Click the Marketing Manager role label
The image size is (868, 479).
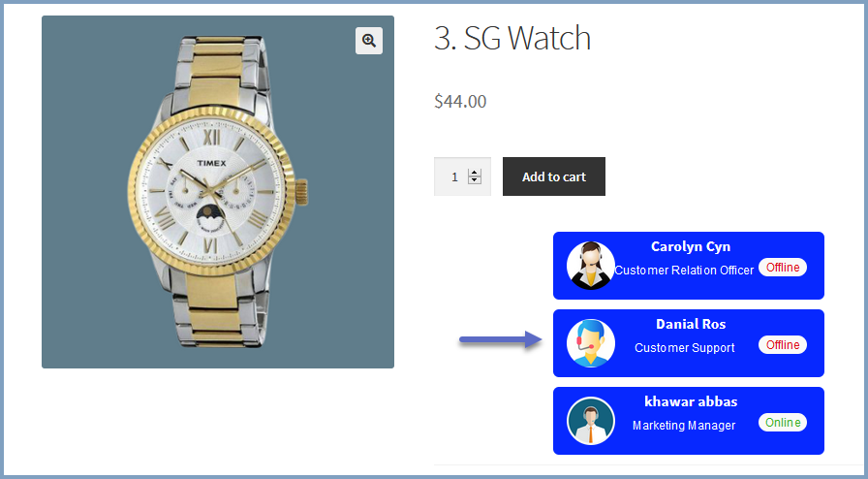(x=684, y=426)
